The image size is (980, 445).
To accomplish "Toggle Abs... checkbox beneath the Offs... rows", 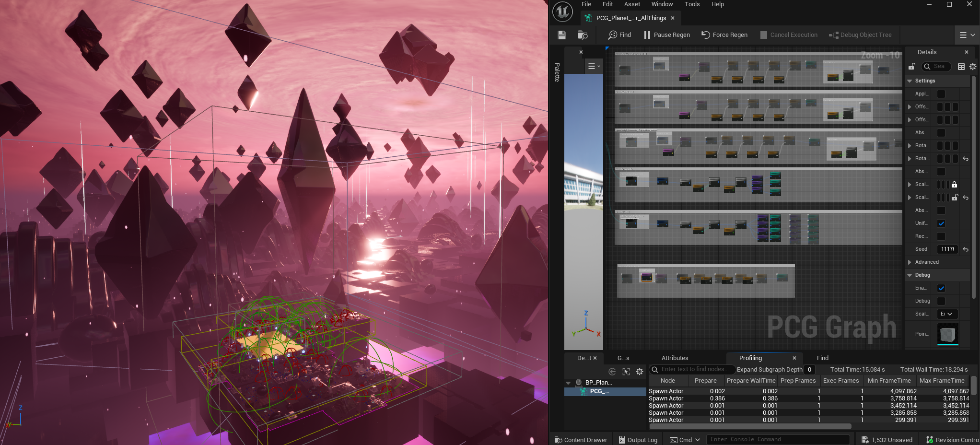I will [x=941, y=133].
